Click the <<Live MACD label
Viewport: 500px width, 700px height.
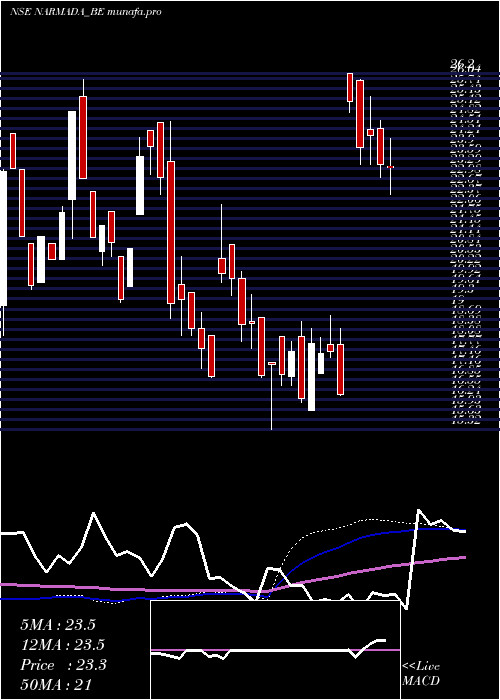tap(421, 674)
